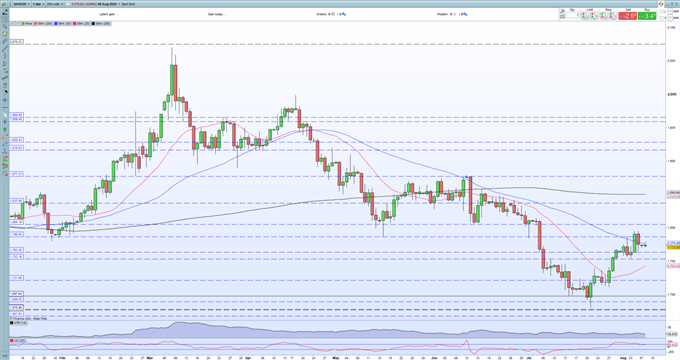Viewport: 680px width, 360px height.
Task: Click the Spot Gold title text
Action: click(128, 4)
